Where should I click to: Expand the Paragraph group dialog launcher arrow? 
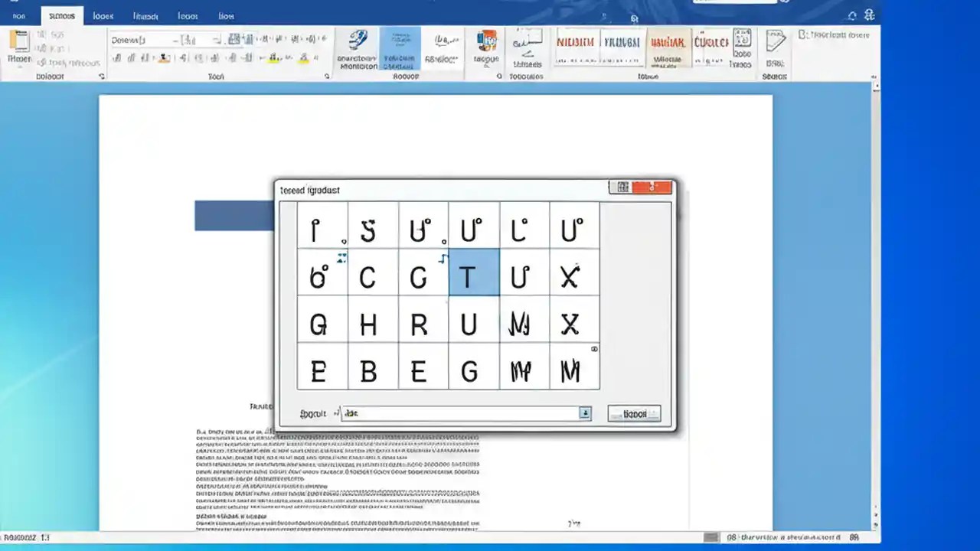click(327, 77)
